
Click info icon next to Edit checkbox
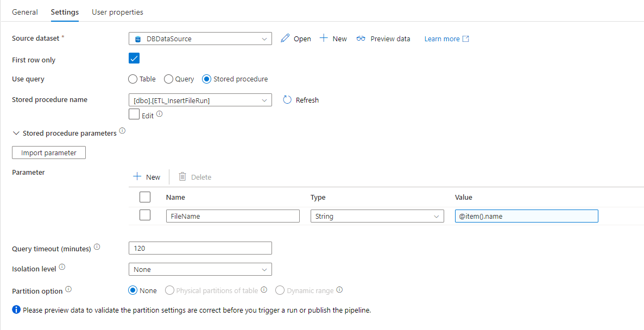(x=160, y=115)
